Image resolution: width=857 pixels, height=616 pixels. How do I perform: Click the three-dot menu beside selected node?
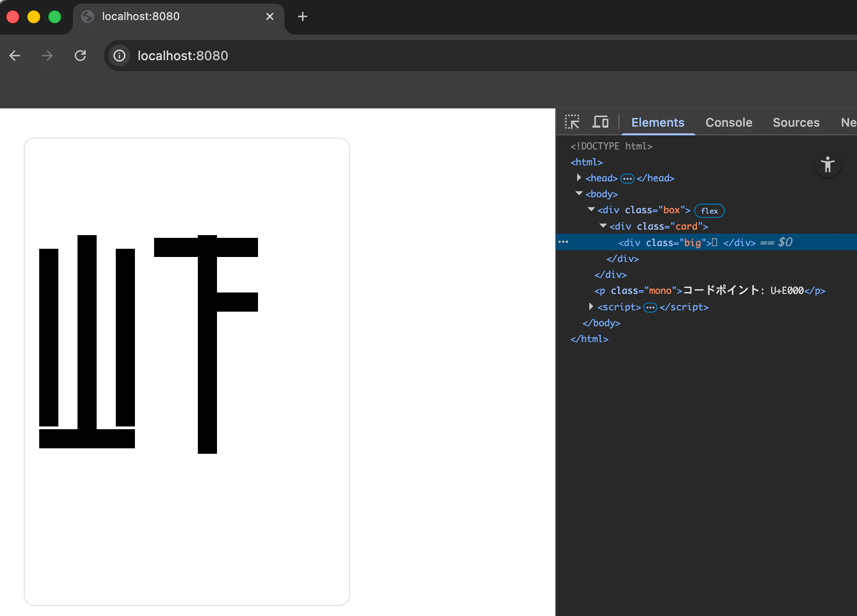[563, 242]
